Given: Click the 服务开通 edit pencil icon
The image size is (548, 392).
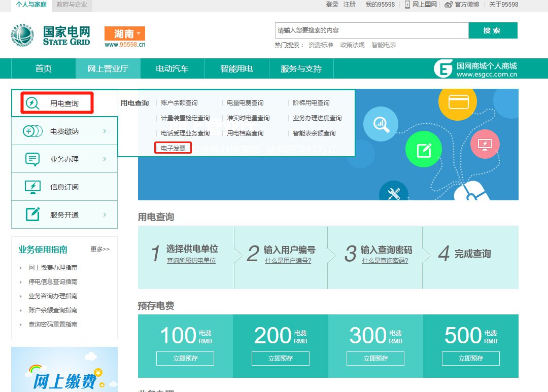Looking at the screenshot, I should pyautogui.click(x=32, y=215).
